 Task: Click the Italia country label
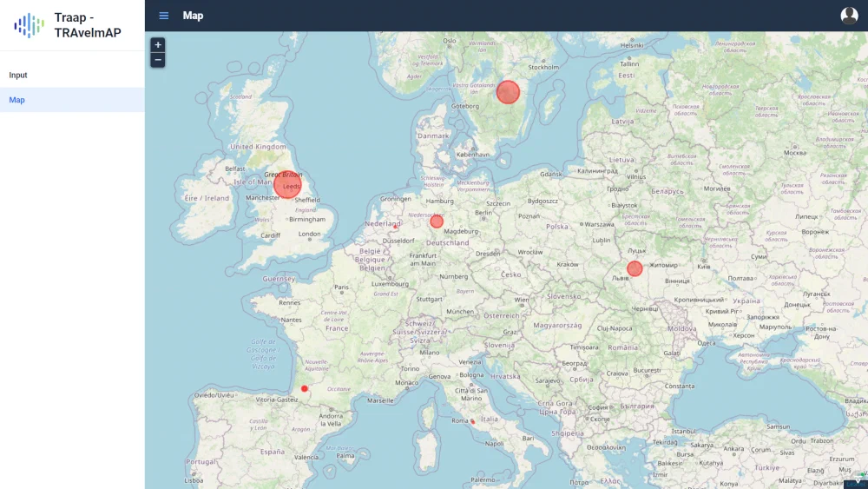490,419
